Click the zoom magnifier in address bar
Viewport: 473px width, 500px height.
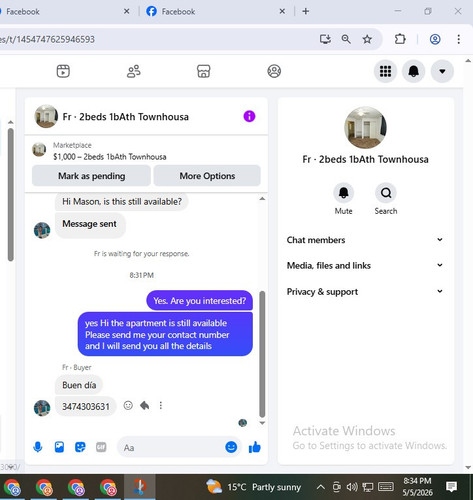[x=346, y=39]
